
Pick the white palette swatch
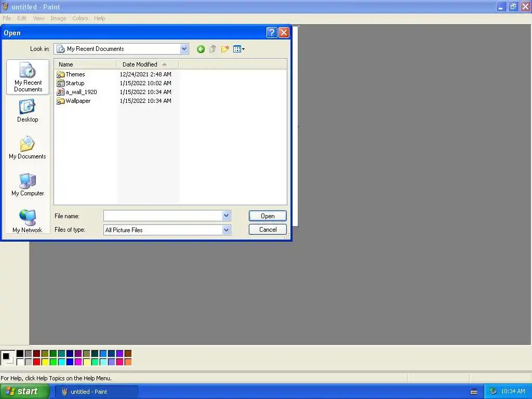tap(20, 362)
